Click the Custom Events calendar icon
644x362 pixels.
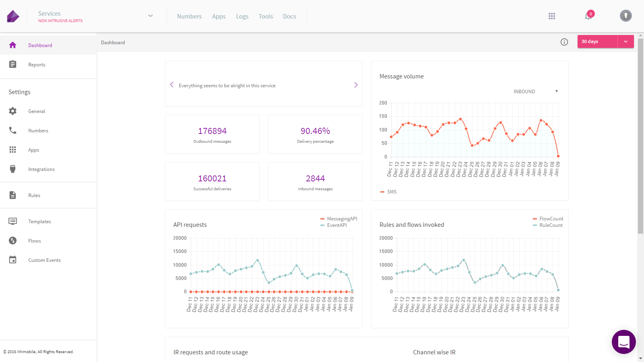[x=12, y=260]
